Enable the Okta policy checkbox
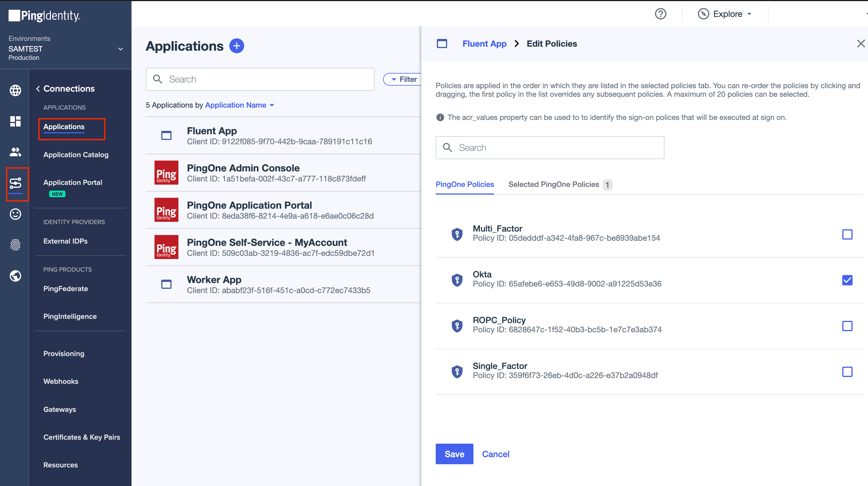The height and width of the screenshot is (486, 868). click(847, 279)
